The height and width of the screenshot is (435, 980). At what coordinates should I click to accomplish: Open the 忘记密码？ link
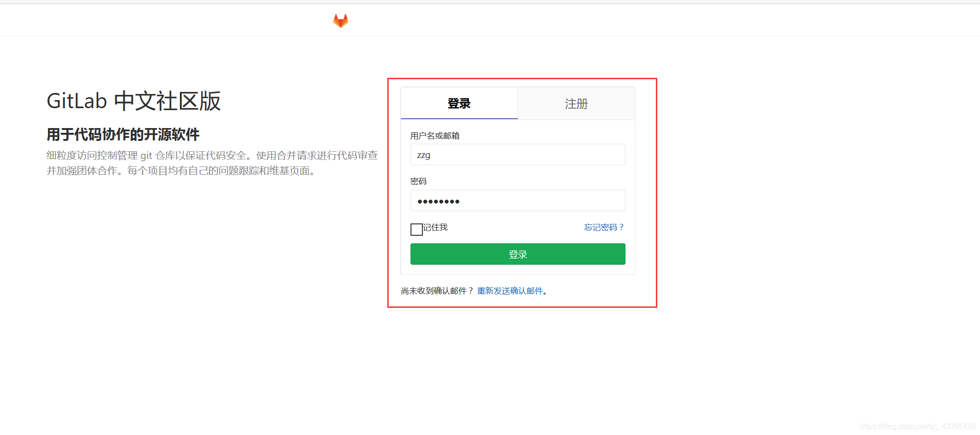click(604, 227)
